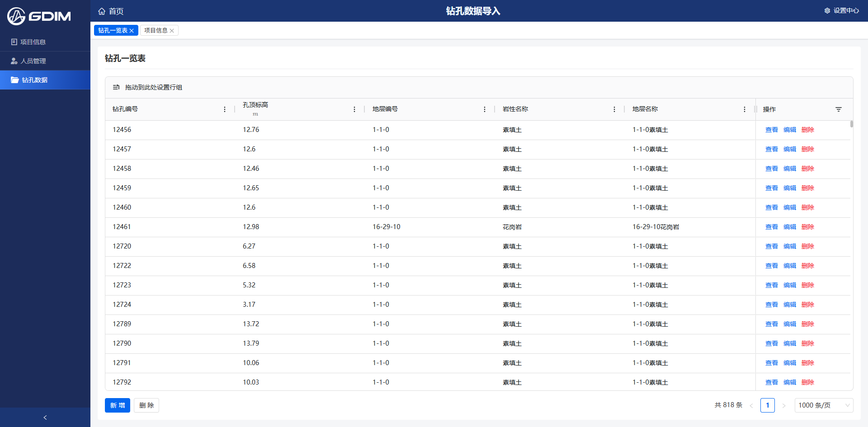Click 编辑 link for borehole 12456
Viewport: 868px width, 427px height.
point(789,130)
